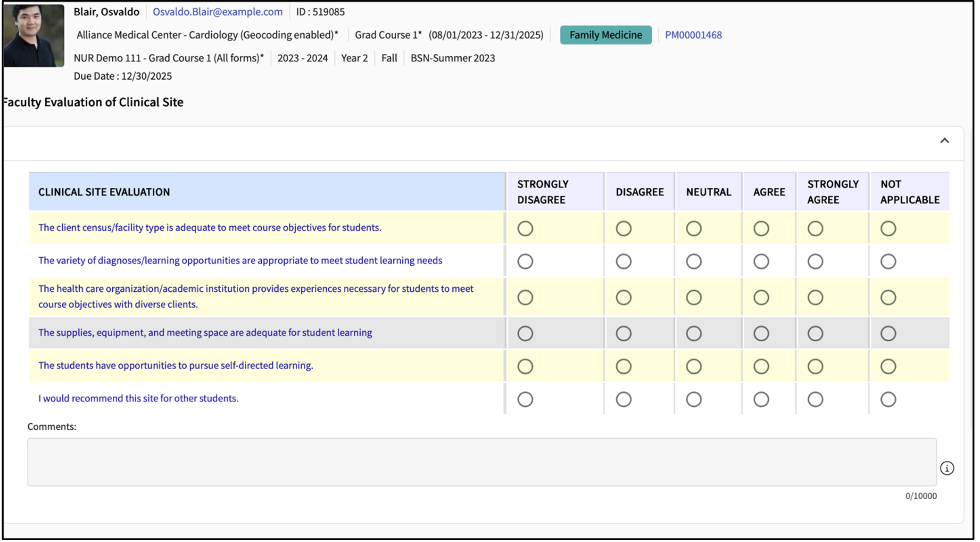
Task: Select Strongly Disagree for recommending this site
Action: click(x=525, y=400)
